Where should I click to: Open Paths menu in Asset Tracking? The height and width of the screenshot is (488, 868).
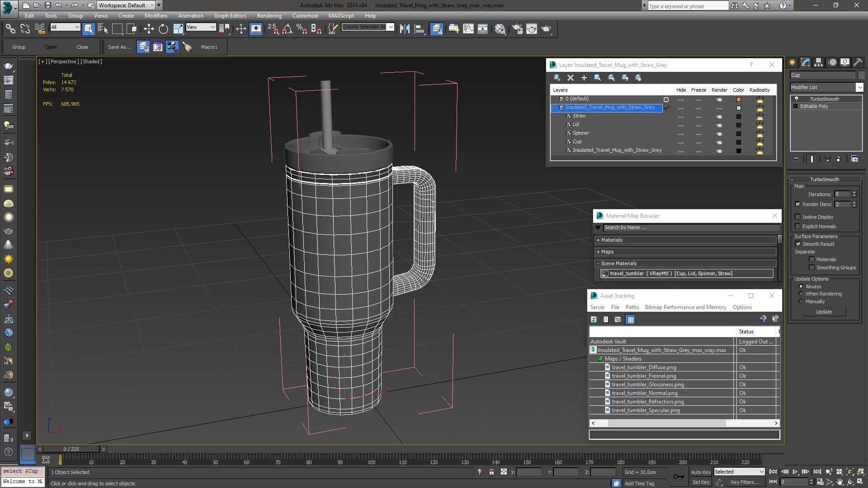click(x=632, y=307)
